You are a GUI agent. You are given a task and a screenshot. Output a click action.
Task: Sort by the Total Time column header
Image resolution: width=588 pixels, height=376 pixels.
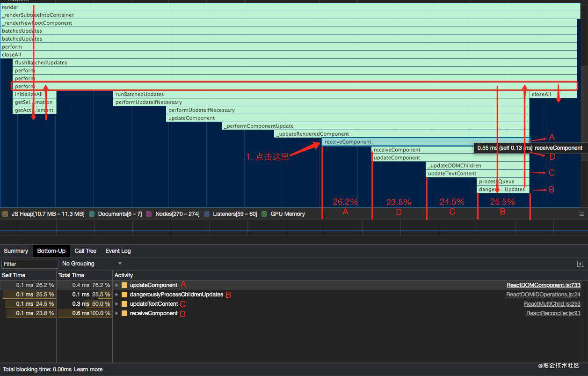[x=84, y=275]
